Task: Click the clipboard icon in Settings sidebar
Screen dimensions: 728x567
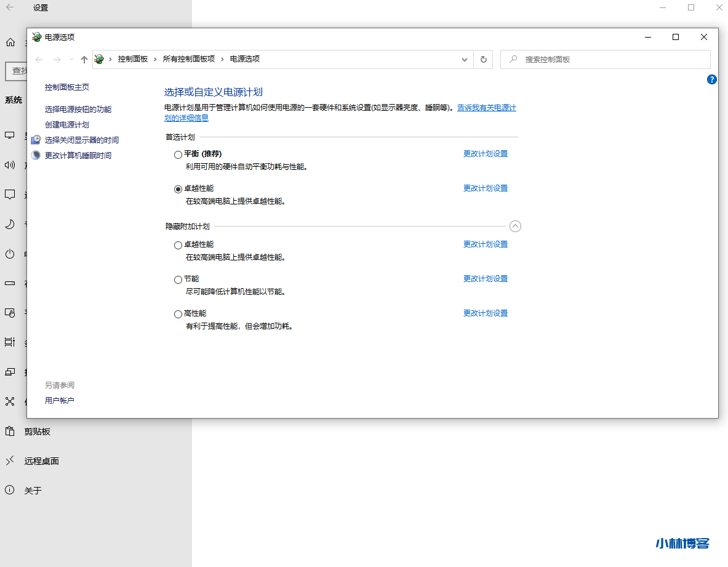Action: tap(10, 432)
